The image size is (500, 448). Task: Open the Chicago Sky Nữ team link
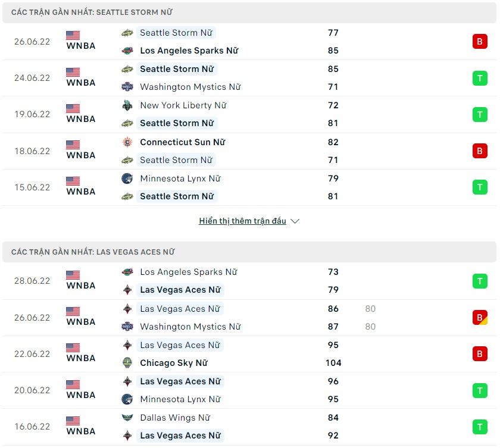click(x=173, y=363)
